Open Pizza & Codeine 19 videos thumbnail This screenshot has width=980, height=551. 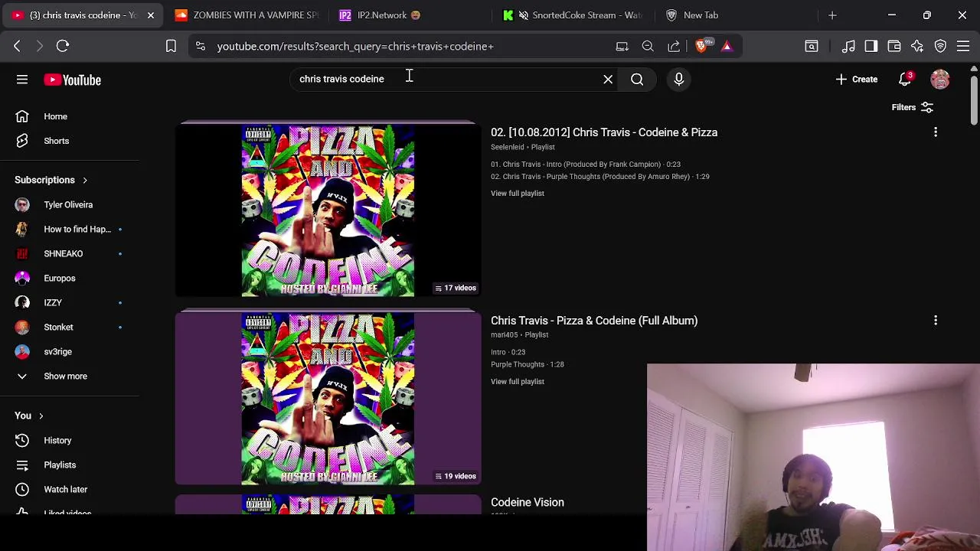[x=328, y=399]
